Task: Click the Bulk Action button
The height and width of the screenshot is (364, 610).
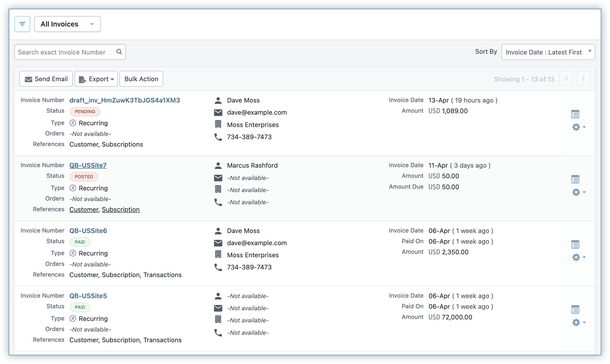Action: [141, 79]
